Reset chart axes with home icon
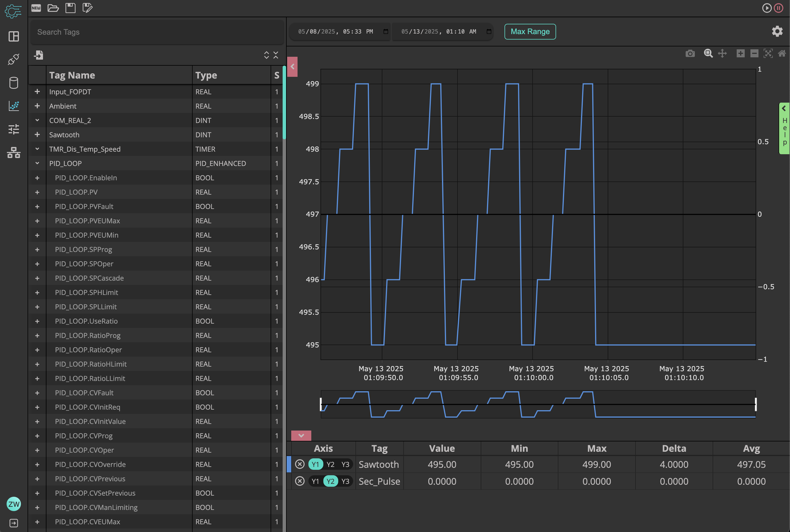Viewport: 790px width, 532px height. (782, 53)
